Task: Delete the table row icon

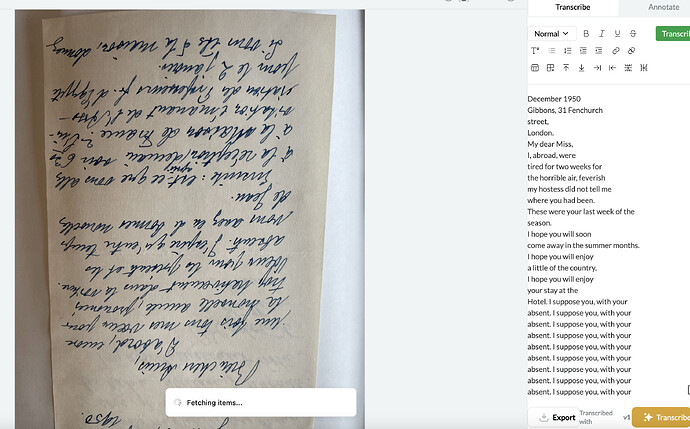Action: click(628, 68)
